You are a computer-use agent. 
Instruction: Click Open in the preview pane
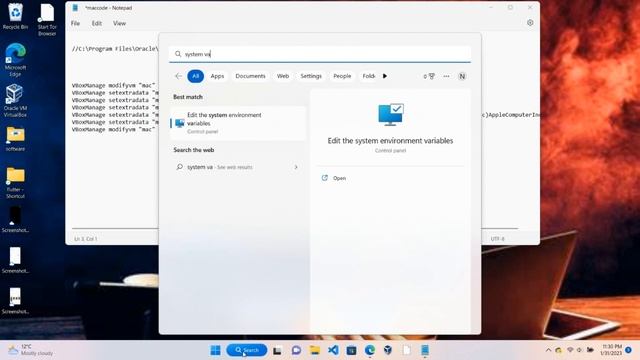339,178
